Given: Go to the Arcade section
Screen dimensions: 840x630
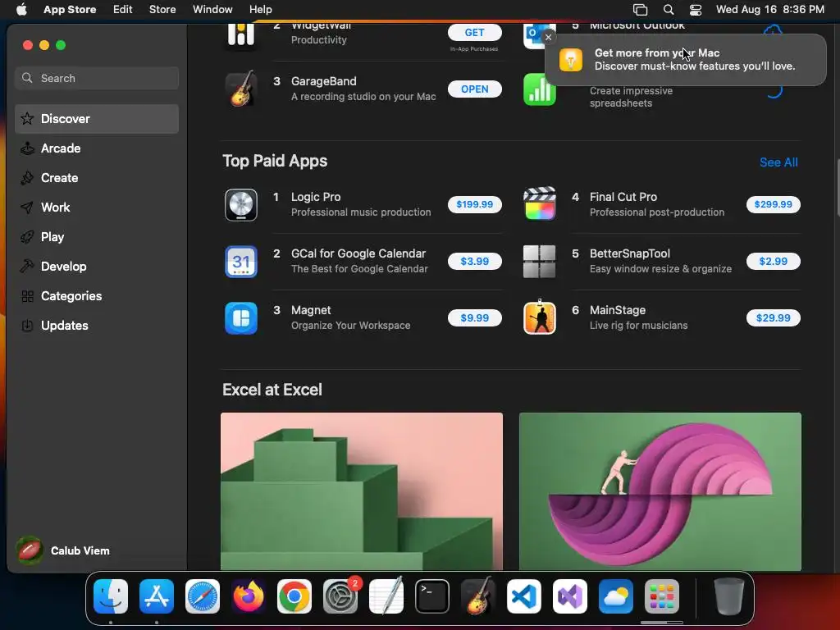Looking at the screenshot, I should (97, 148).
